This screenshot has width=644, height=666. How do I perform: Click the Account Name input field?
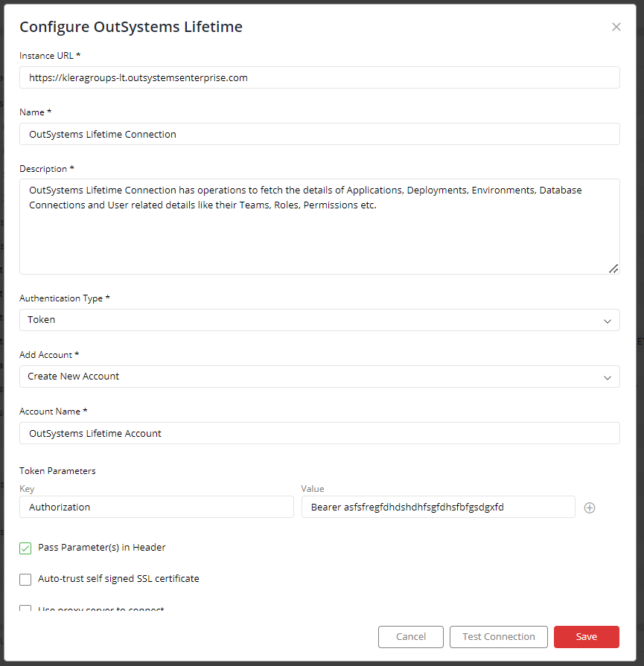tap(319, 433)
